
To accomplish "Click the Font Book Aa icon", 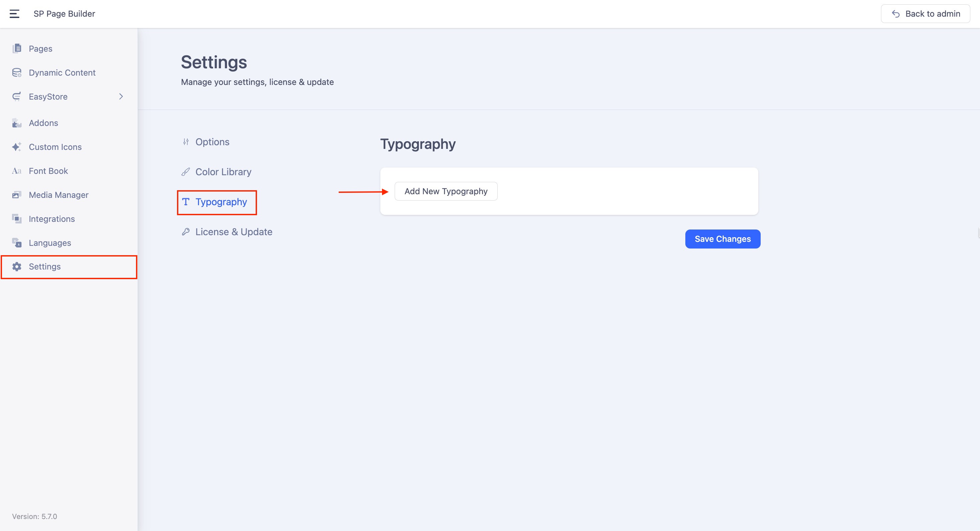I will point(17,171).
